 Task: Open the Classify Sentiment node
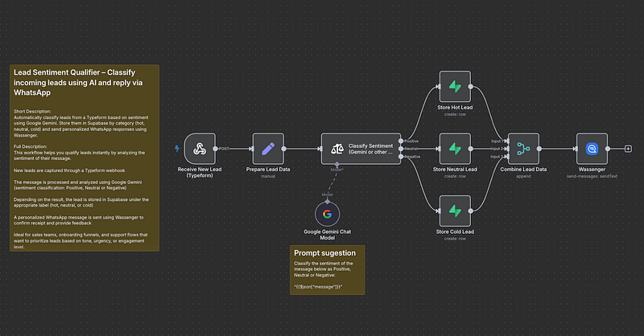[361, 149]
